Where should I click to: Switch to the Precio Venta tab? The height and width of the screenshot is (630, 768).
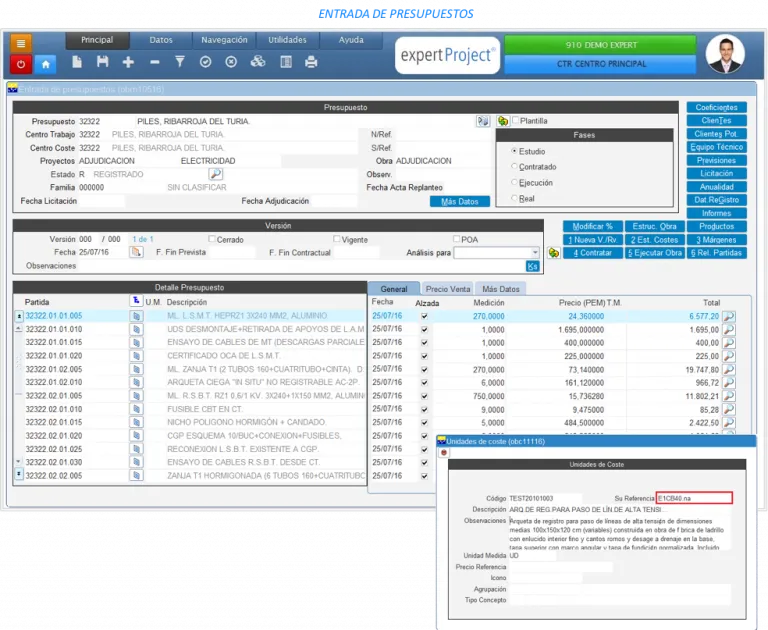pos(448,289)
